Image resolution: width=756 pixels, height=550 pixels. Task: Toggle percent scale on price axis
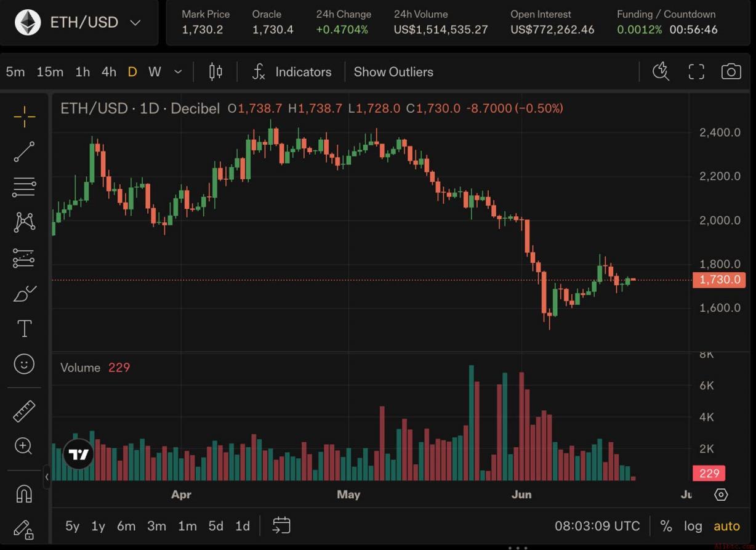click(x=666, y=526)
